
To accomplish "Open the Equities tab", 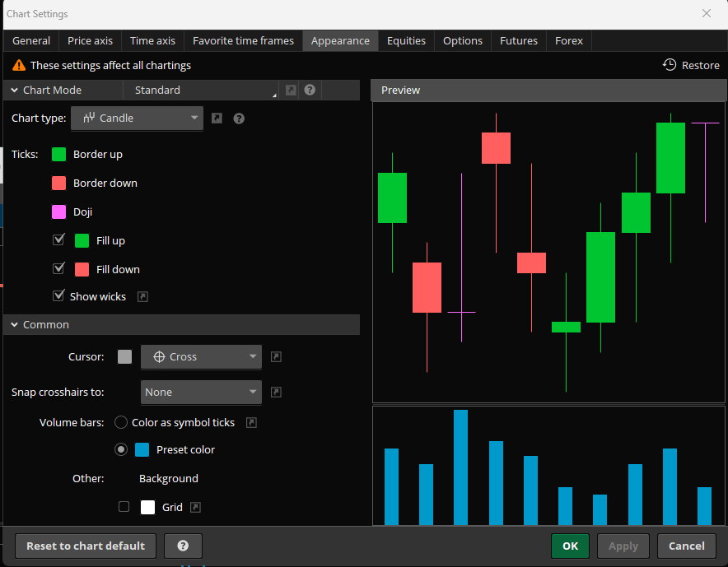I will click(x=406, y=41).
